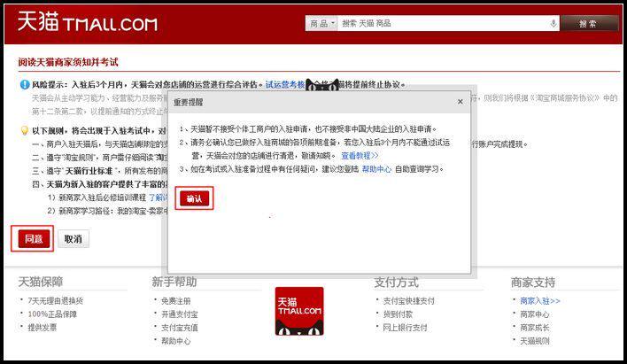The height and width of the screenshot is (364, 627).
Task: Open the 商家中心 footer link
Action: pos(535,314)
